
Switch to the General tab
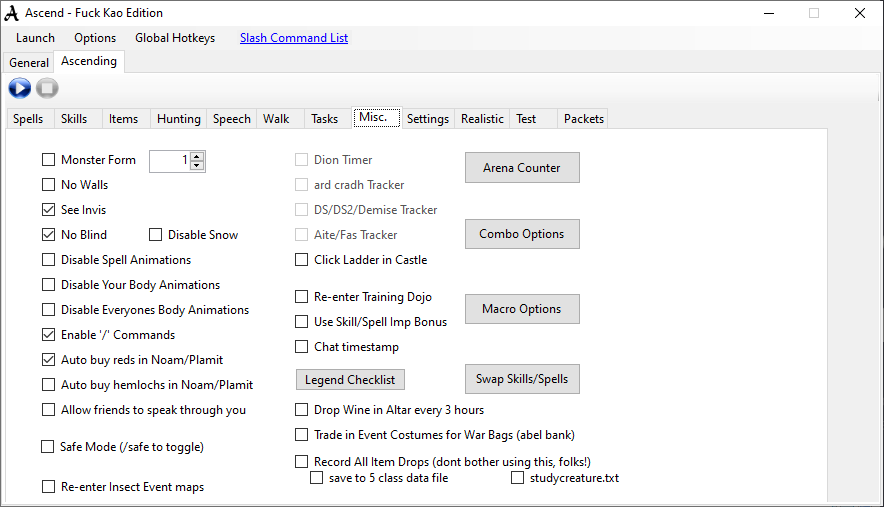click(x=29, y=62)
